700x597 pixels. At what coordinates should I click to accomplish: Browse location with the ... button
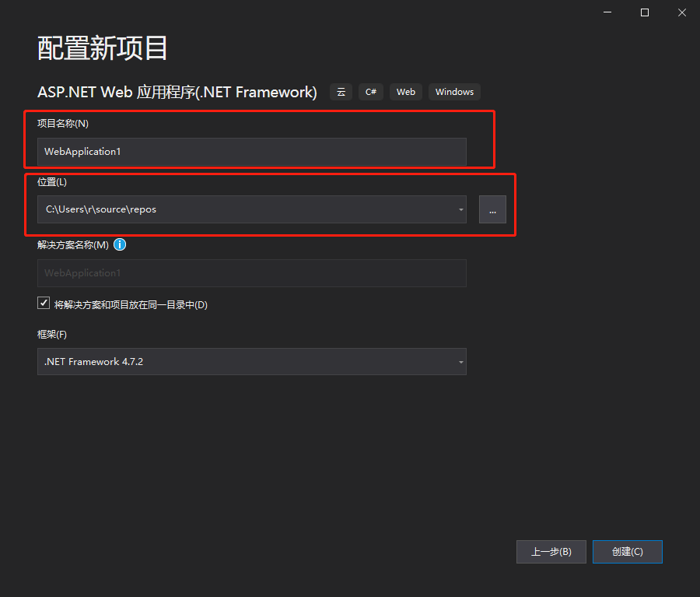492,209
